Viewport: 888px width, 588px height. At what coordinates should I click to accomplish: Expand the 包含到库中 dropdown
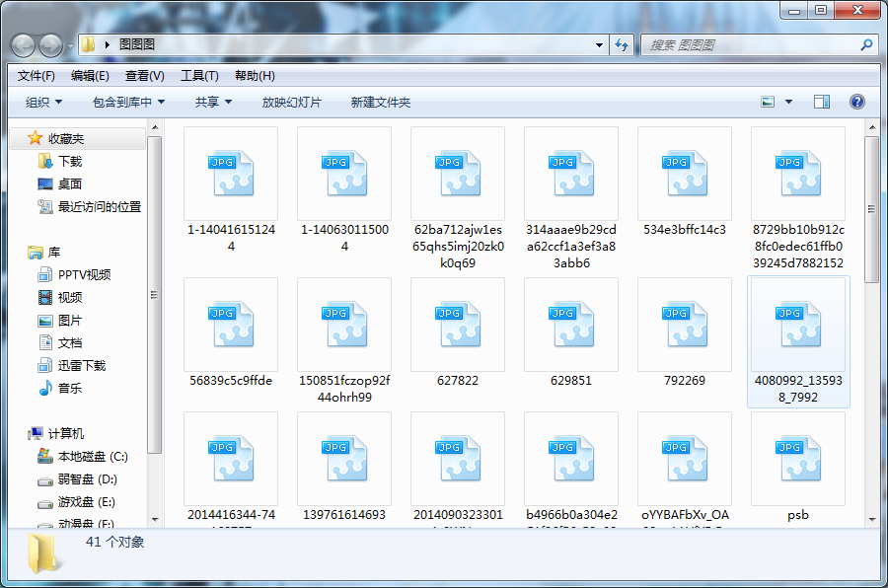[128, 103]
